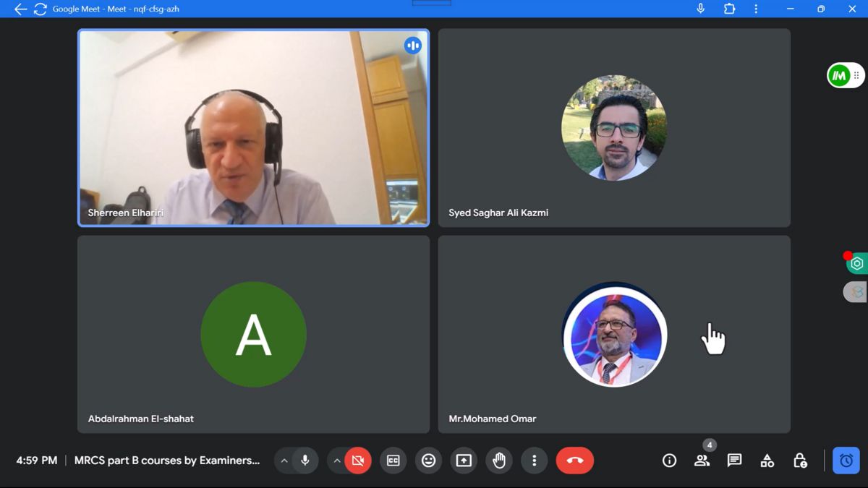This screenshot has height=488, width=868.
Task: Open meeting details info icon
Action: tap(670, 461)
